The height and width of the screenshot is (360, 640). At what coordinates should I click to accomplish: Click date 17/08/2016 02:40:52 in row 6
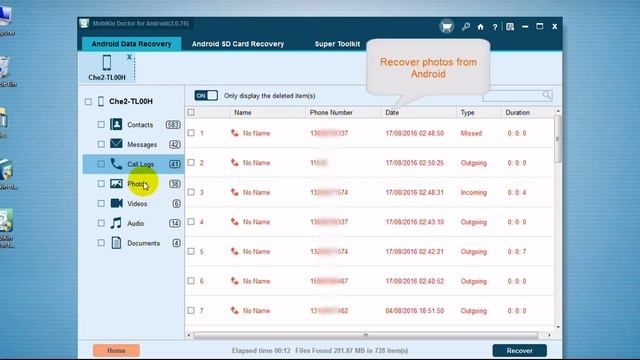[x=414, y=281]
